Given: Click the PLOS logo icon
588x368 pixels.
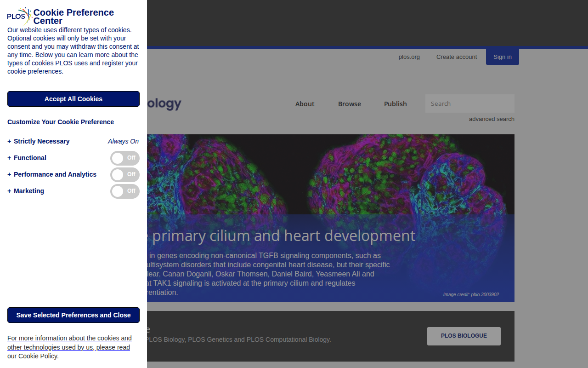Looking at the screenshot, I should [20, 17].
